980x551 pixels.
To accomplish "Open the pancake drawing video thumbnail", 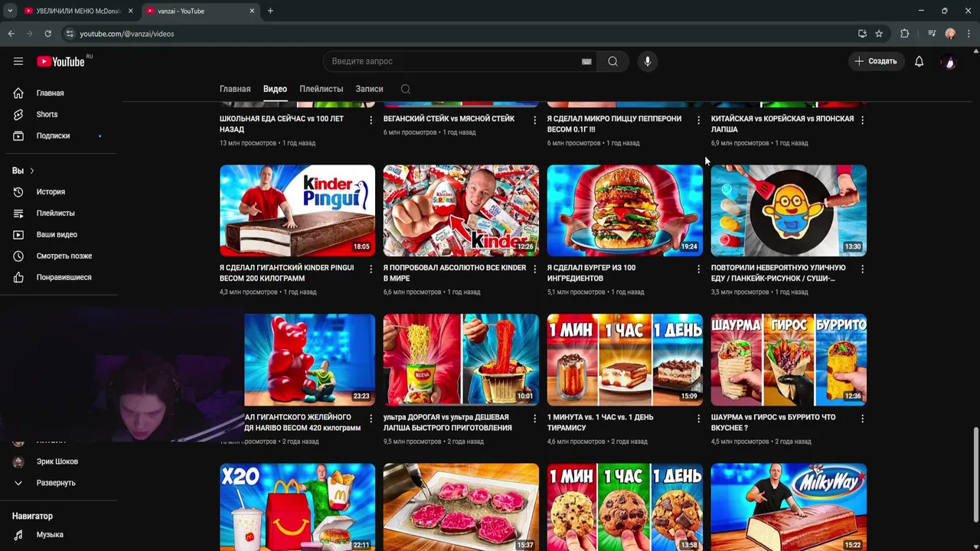I will 789,210.
